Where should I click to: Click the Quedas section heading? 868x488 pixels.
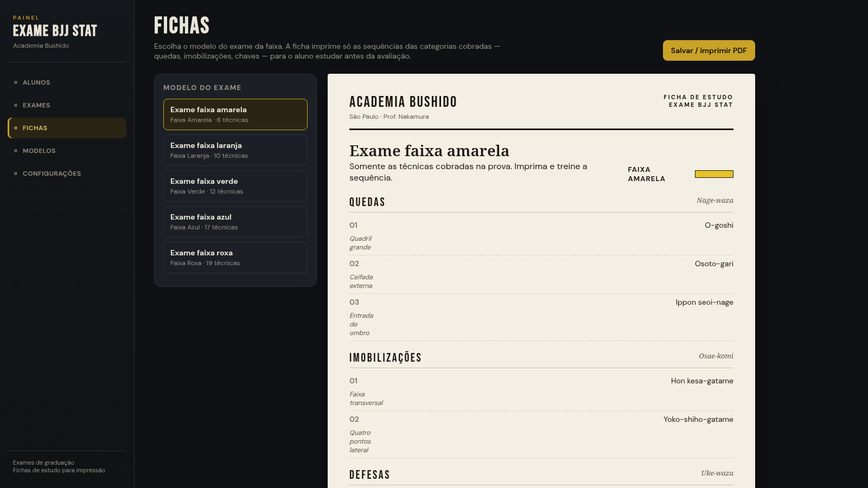[x=367, y=202]
